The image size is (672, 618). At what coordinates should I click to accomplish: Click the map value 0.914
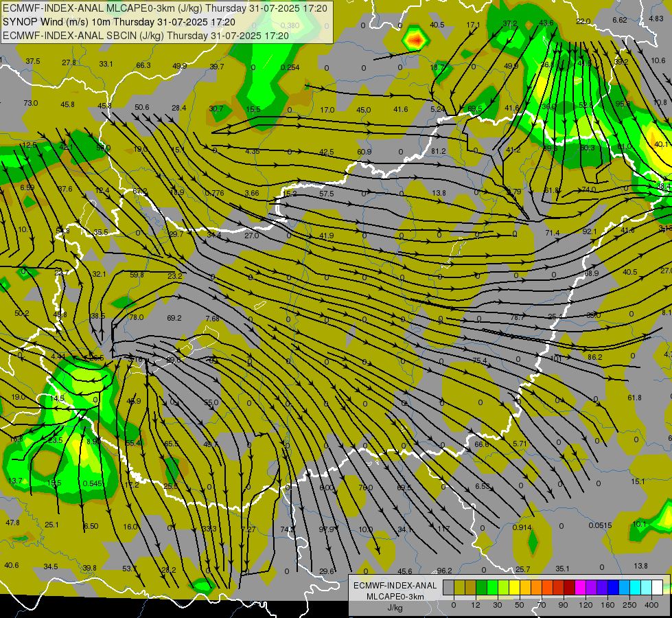(522, 527)
